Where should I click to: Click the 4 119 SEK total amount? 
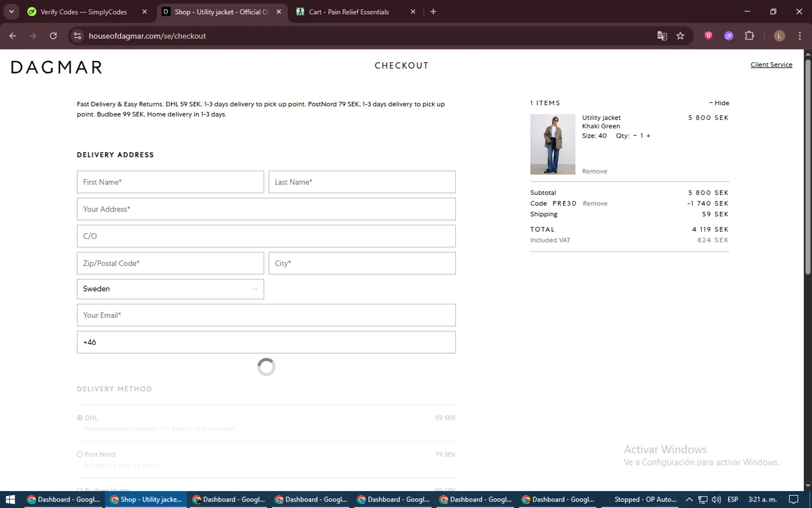click(710, 230)
